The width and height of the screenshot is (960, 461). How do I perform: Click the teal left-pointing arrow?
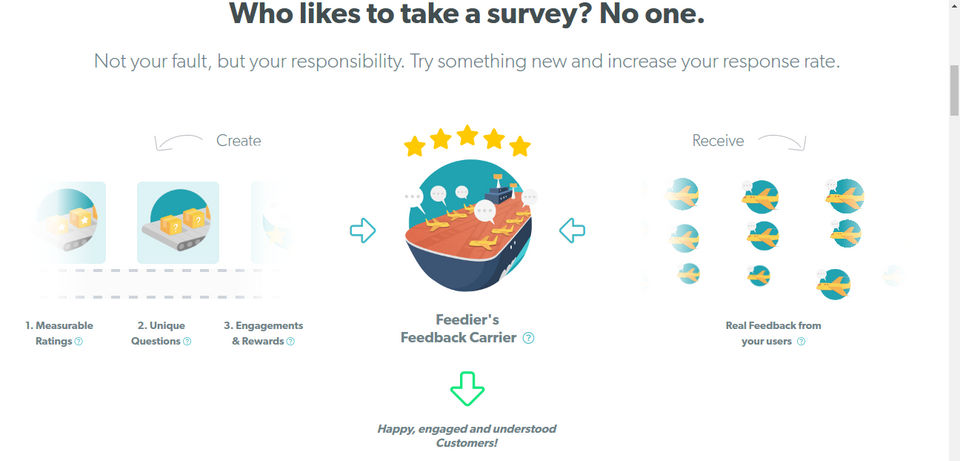click(572, 231)
